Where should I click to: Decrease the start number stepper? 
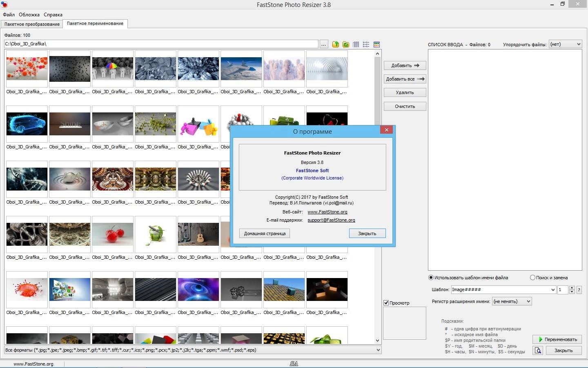click(572, 292)
